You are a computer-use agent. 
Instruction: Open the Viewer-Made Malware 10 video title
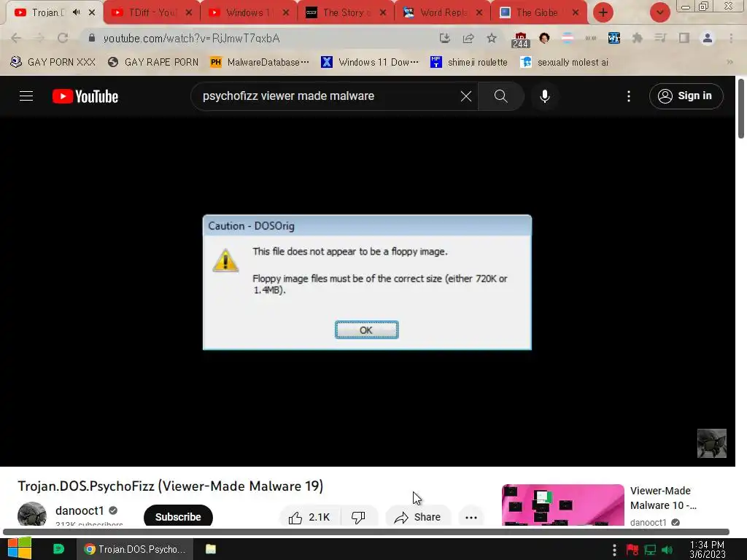coord(663,498)
